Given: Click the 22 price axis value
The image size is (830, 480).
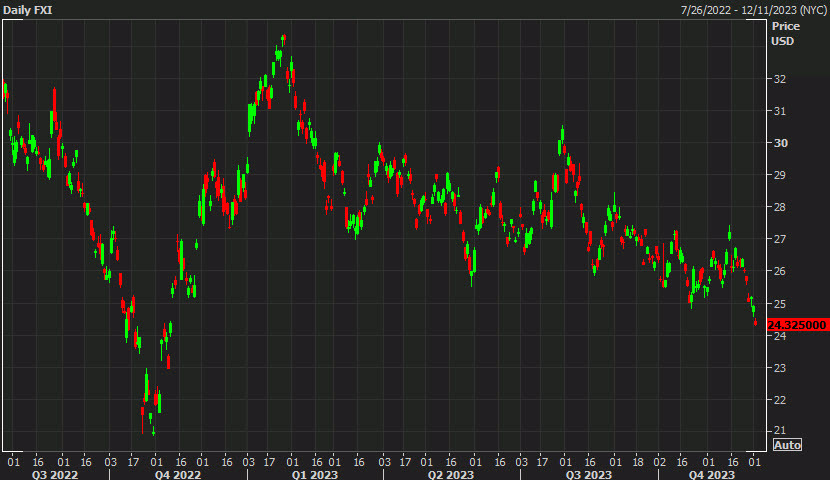Looking at the screenshot, I should [x=780, y=400].
